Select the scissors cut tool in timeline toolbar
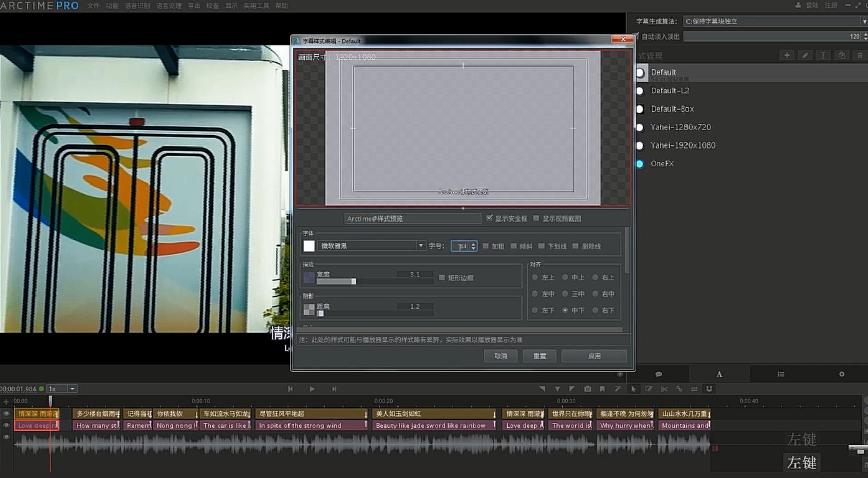This screenshot has width=868, height=478. point(664,389)
